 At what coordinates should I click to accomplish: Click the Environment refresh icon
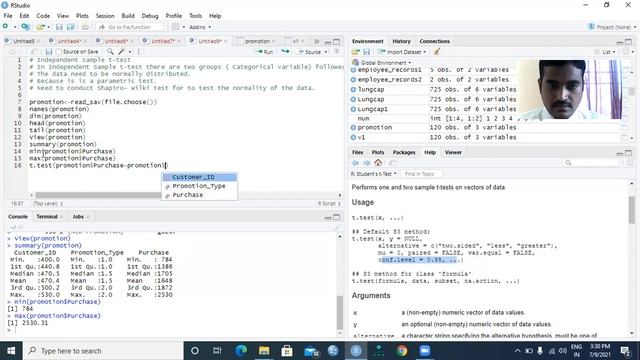click(x=626, y=52)
